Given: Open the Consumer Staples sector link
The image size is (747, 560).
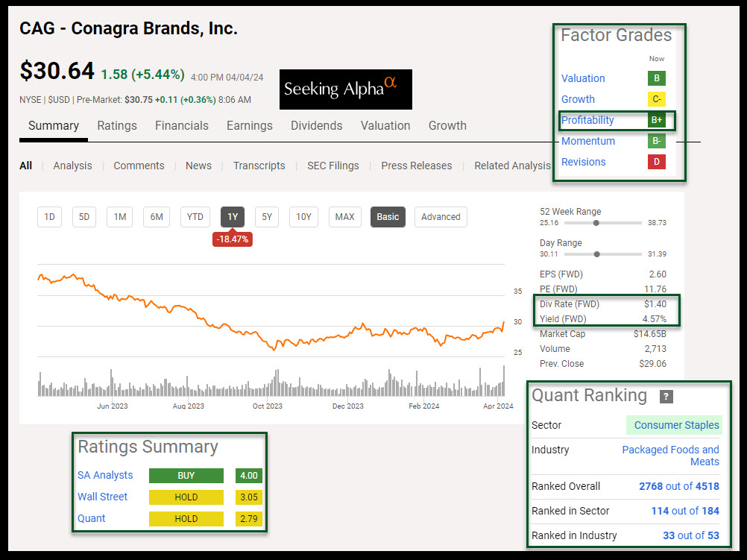Looking at the screenshot, I should point(676,425).
